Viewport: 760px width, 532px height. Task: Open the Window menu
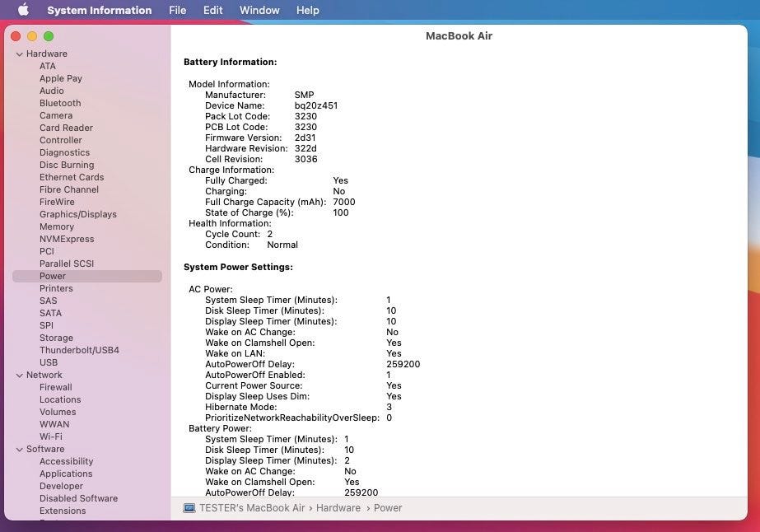259,10
